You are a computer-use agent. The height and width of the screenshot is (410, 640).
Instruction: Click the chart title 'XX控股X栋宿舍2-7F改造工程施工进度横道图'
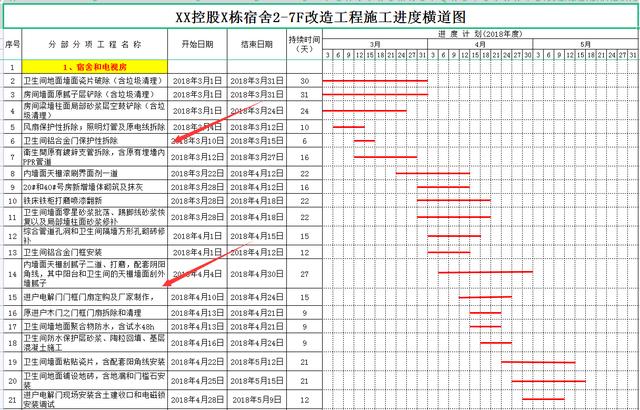point(320,17)
